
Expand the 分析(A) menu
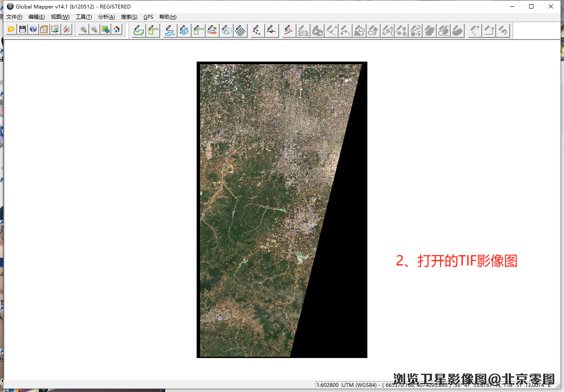[107, 17]
